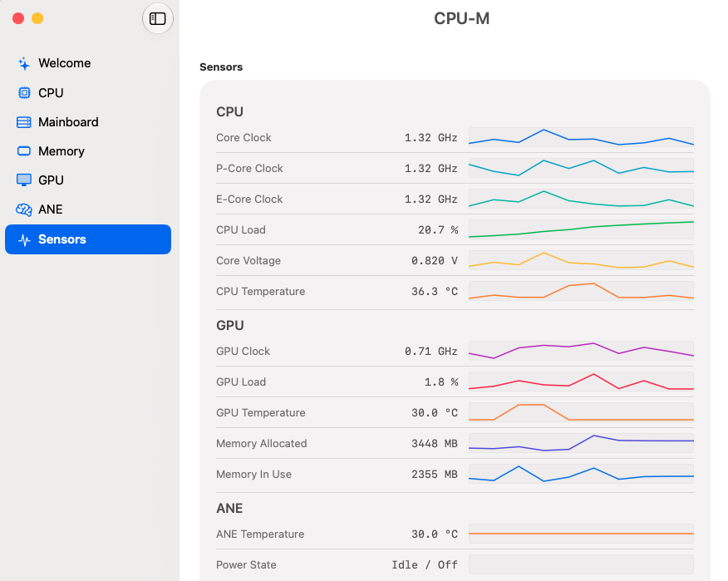
Task: Minimize window with yellow button
Action: pyautogui.click(x=37, y=18)
